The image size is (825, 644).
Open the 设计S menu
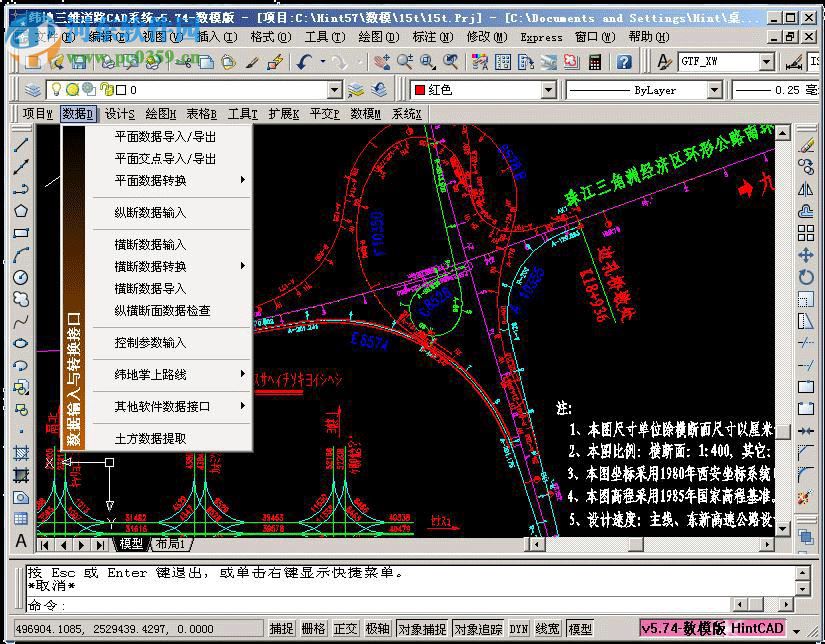tap(120, 114)
